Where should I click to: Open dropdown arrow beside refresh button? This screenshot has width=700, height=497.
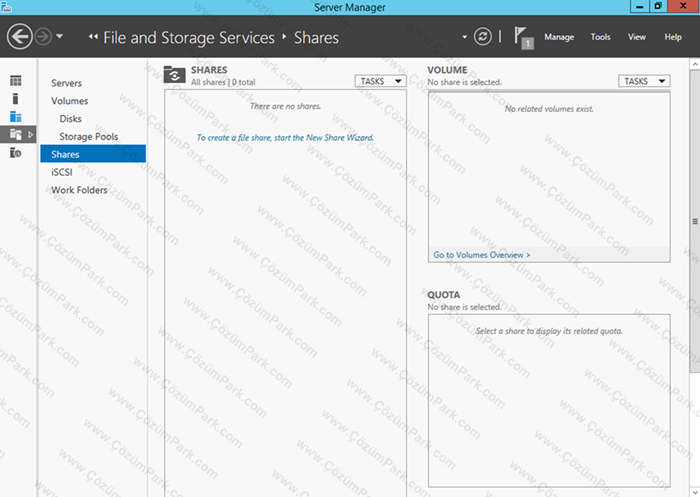(465, 37)
